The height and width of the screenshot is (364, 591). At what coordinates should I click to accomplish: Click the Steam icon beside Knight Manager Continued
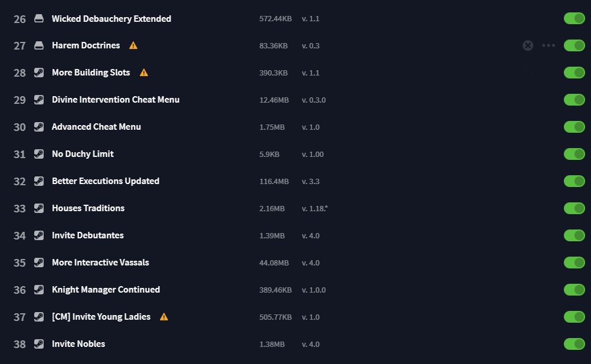[x=39, y=290]
